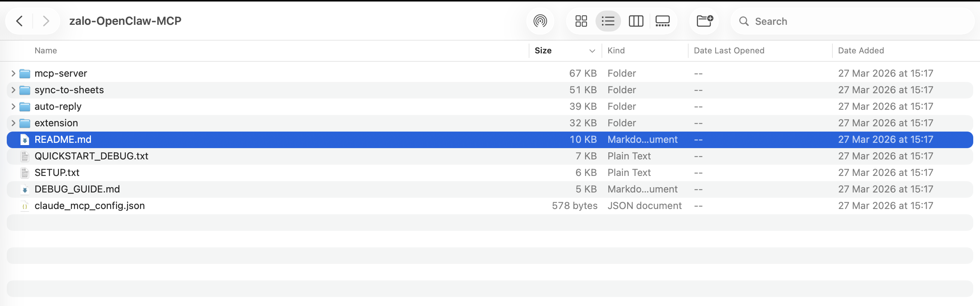Expand the extension folder
This screenshot has height=306, width=980.
click(x=13, y=123)
